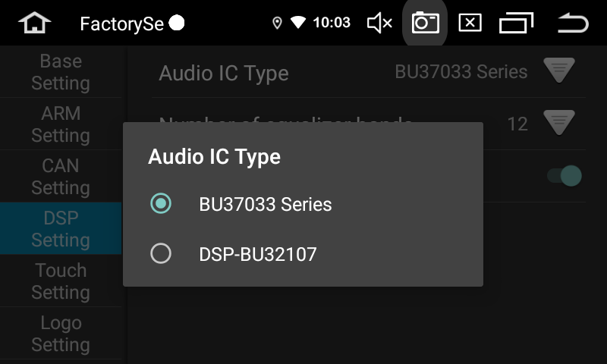Choose the DSP-BU32107 radio option
The height and width of the screenshot is (364, 607).
161,253
